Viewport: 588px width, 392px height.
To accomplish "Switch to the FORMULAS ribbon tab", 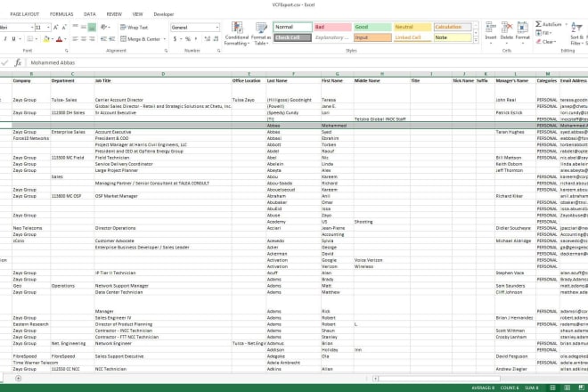I will coord(61,14).
